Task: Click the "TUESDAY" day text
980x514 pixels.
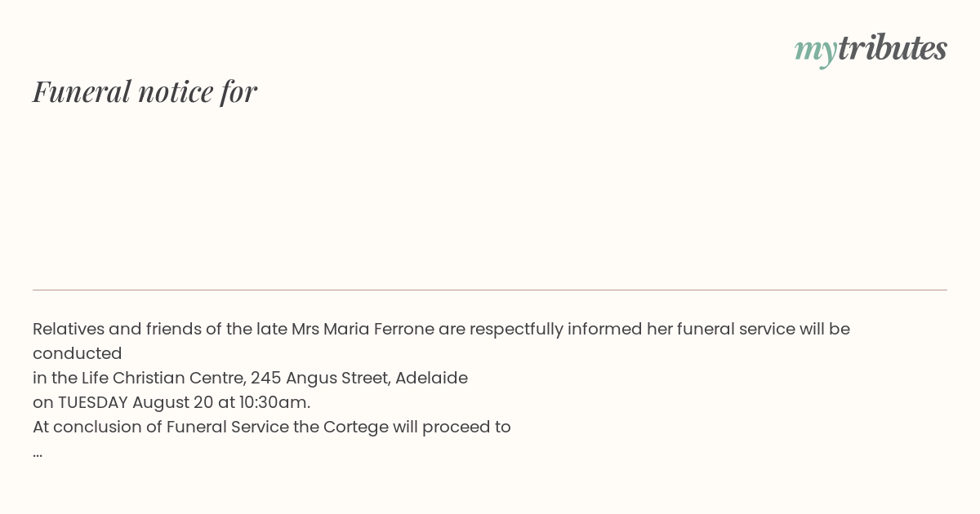Action: coord(92,402)
